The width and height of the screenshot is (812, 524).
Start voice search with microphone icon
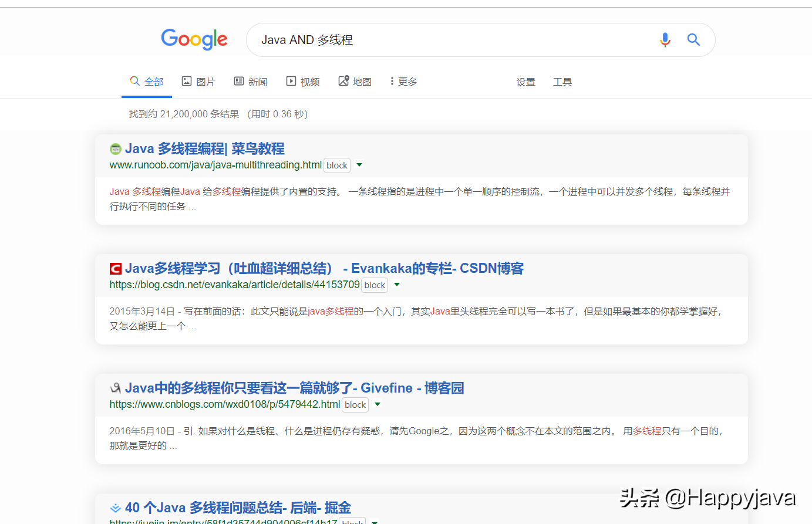(x=665, y=40)
